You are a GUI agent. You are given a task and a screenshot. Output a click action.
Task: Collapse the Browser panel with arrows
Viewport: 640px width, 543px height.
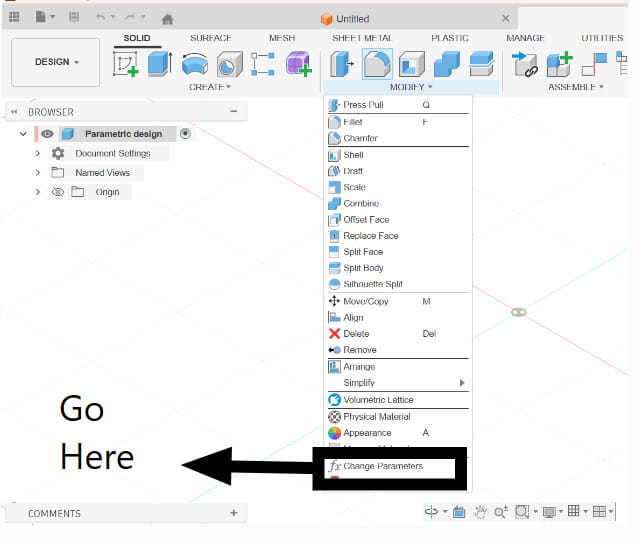point(14,112)
